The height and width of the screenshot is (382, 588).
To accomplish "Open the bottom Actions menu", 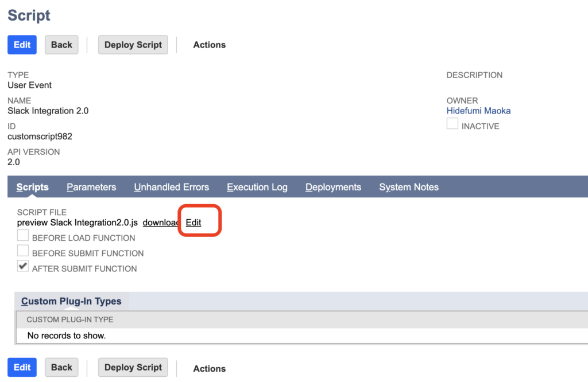I will pos(209,368).
